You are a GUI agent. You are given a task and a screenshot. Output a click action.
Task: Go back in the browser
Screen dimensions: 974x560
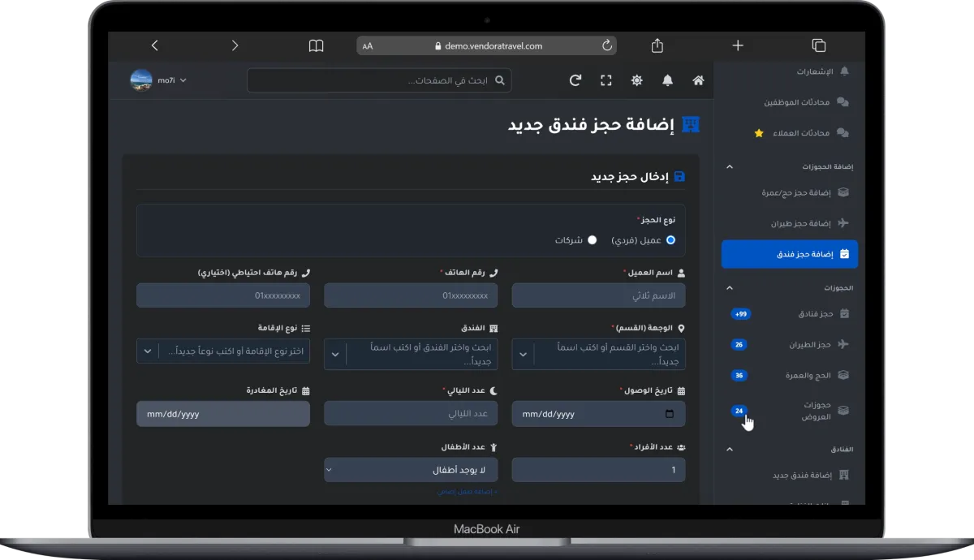click(155, 45)
